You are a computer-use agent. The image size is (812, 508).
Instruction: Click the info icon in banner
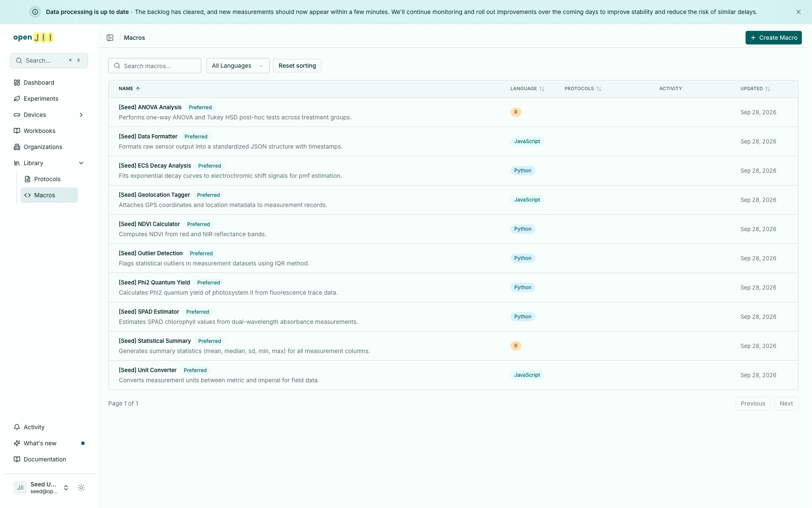coord(35,12)
